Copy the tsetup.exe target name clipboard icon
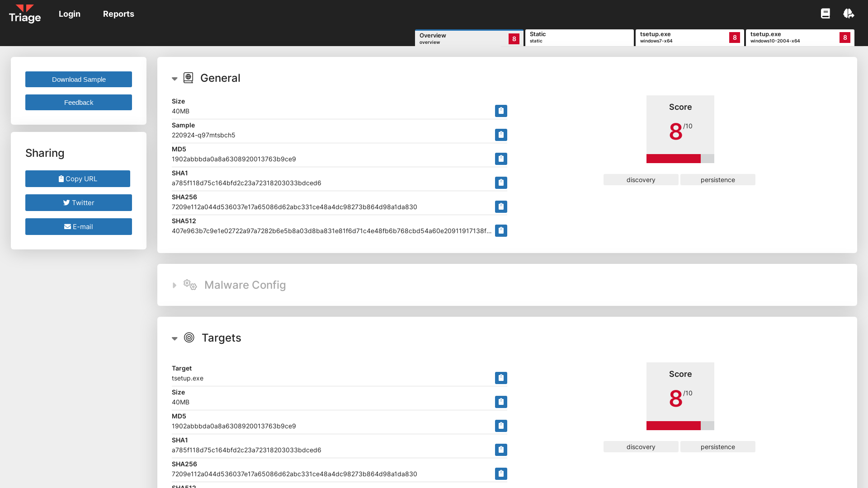 pos(501,378)
